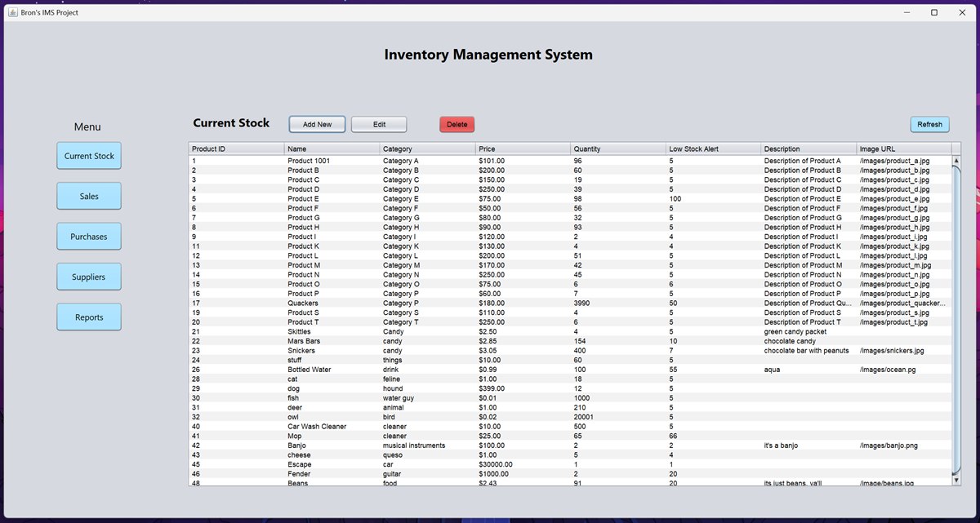Click the 'hound' category cell
980x523 pixels.
tap(427, 388)
